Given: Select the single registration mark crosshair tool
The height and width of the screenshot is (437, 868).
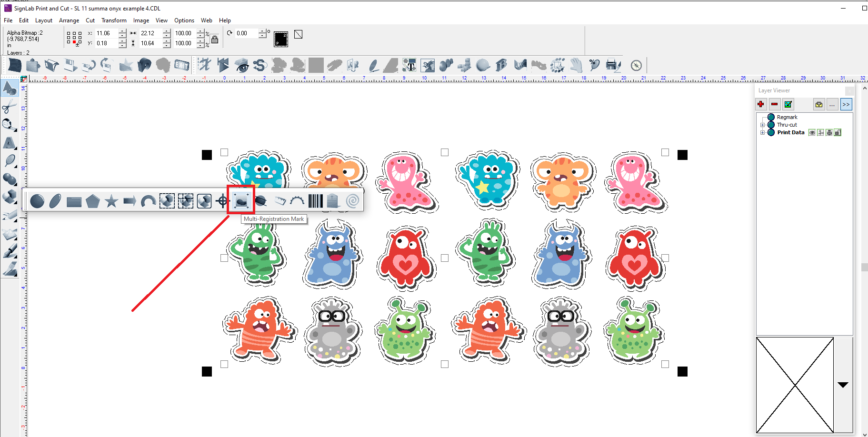Looking at the screenshot, I should pos(222,201).
